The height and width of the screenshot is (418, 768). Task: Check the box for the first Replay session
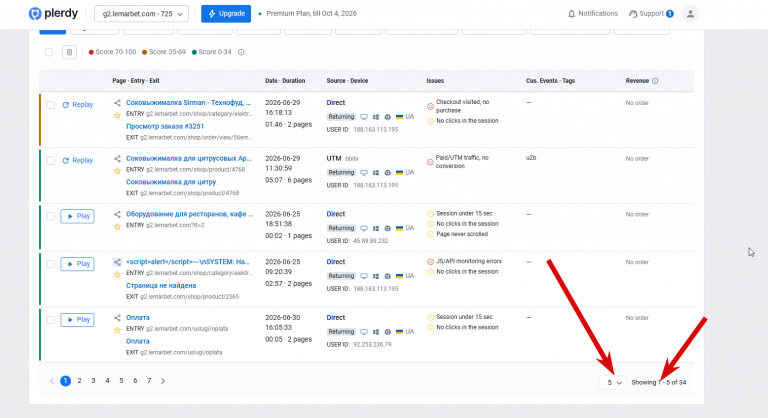click(x=51, y=105)
